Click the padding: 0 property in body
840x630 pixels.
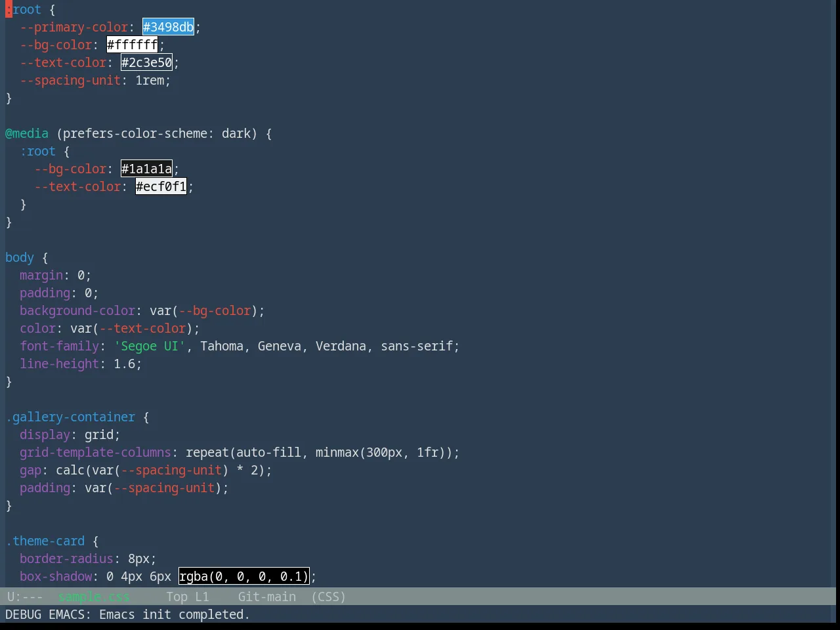click(x=45, y=293)
